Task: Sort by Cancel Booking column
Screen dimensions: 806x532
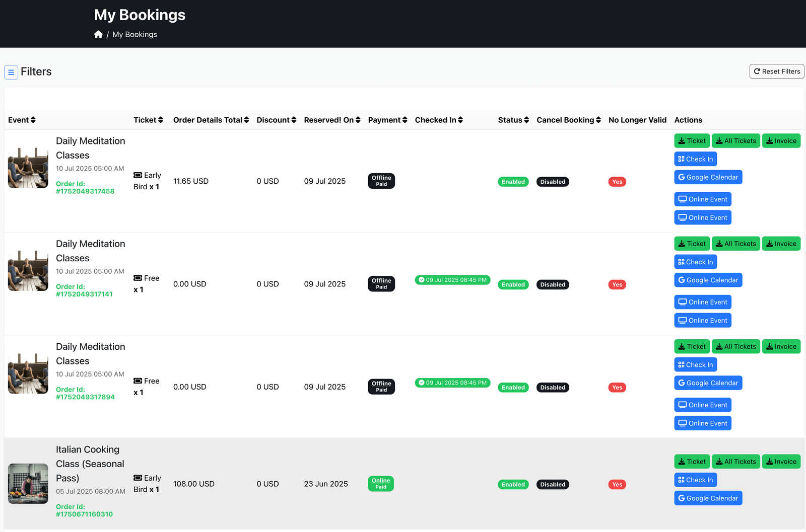Action: point(568,120)
